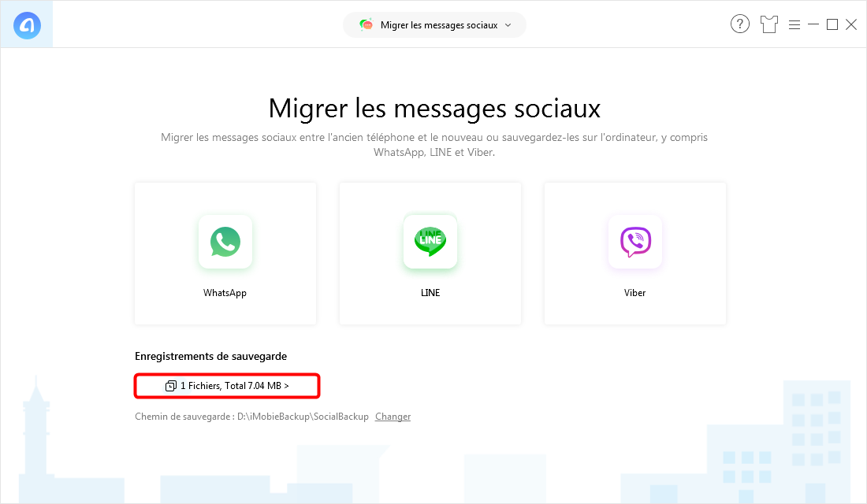Screen dimensions: 867x504
Task: Select the WhatsApp icon
Action: (x=225, y=242)
